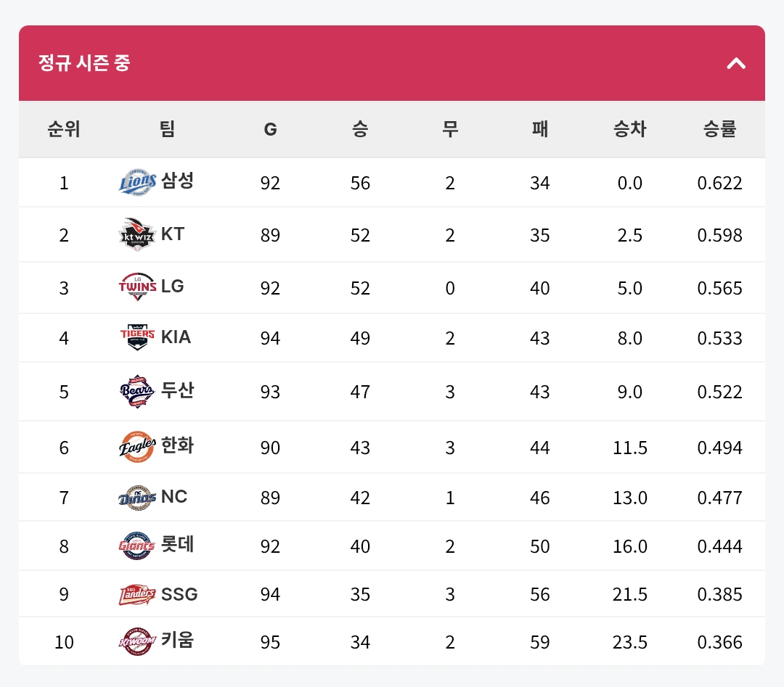Select the G games column header
784x687 pixels.
[270, 129]
